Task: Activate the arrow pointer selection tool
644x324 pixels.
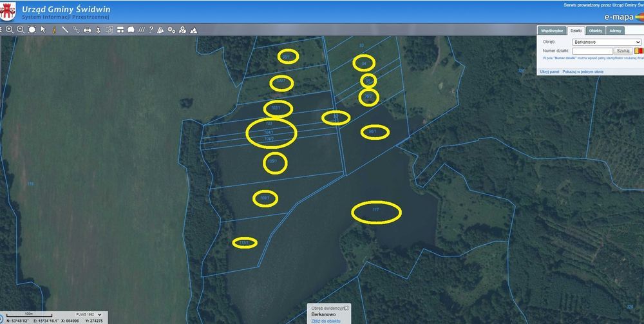Action: click(x=43, y=30)
